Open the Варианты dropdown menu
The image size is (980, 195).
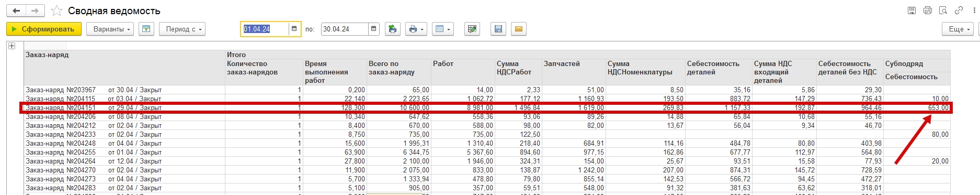coord(110,29)
